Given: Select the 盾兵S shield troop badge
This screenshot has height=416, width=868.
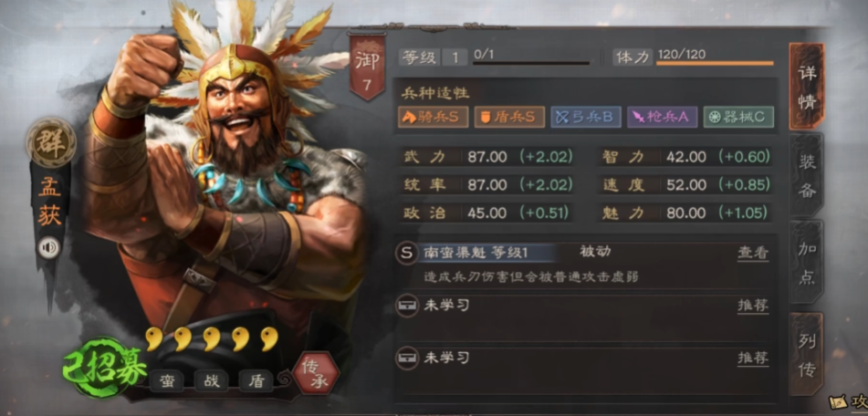Looking at the screenshot, I should (x=509, y=117).
